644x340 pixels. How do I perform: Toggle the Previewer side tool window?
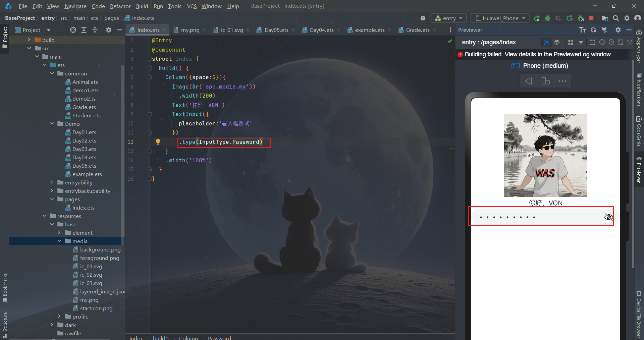639,169
